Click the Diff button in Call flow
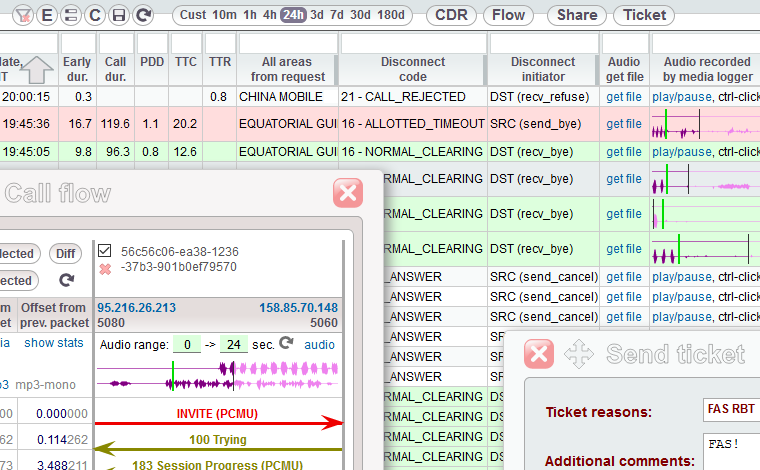Image resolution: width=760 pixels, height=470 pixels. click(65, 254)
